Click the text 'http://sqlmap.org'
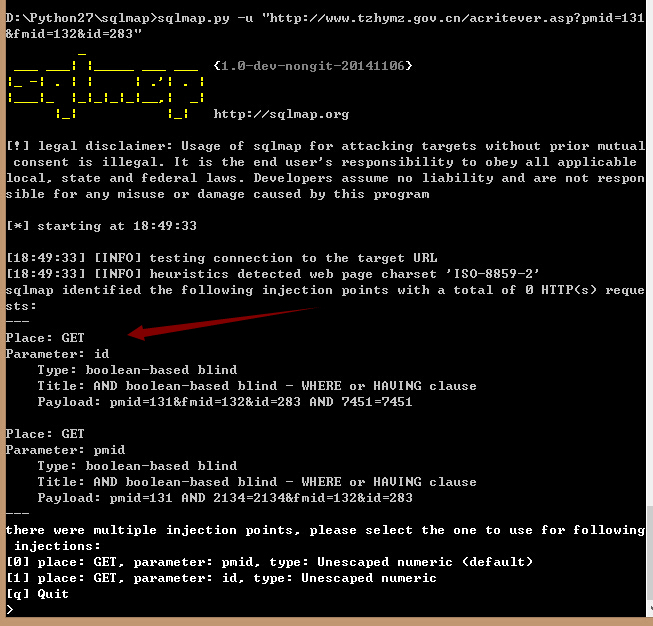 coord(281,114)
